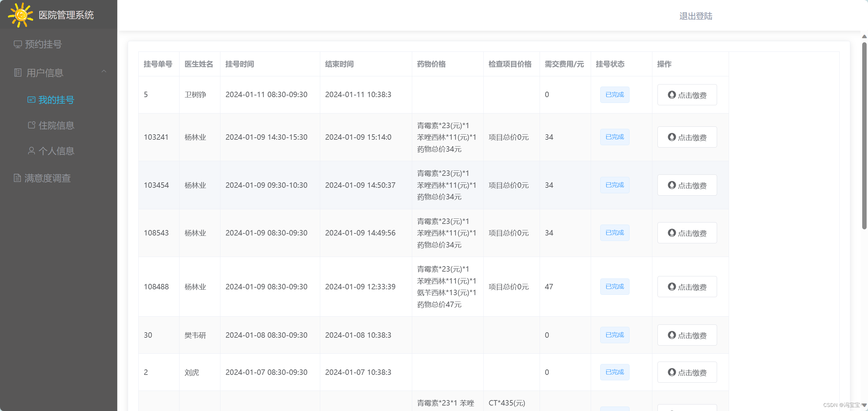The height and width of the screenshot is (411, 868).
Task: Select the person icon beside 个人信息
Action: point(31,151)
